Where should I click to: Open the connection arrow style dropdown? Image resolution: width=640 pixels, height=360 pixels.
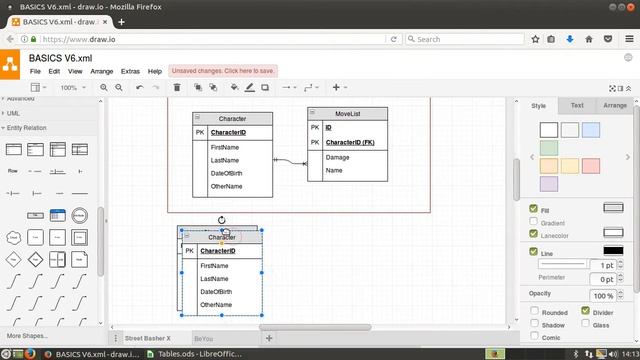click(289, 87)
